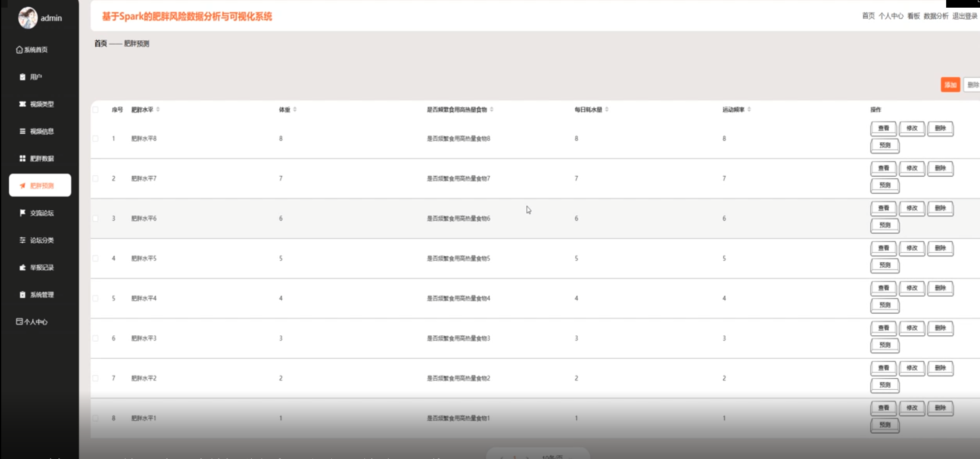980x459 pixels.
Task: Click the page title 基于Spark的肥胖风险数据分析与可视化系统
Action: [x=187, y=17]
